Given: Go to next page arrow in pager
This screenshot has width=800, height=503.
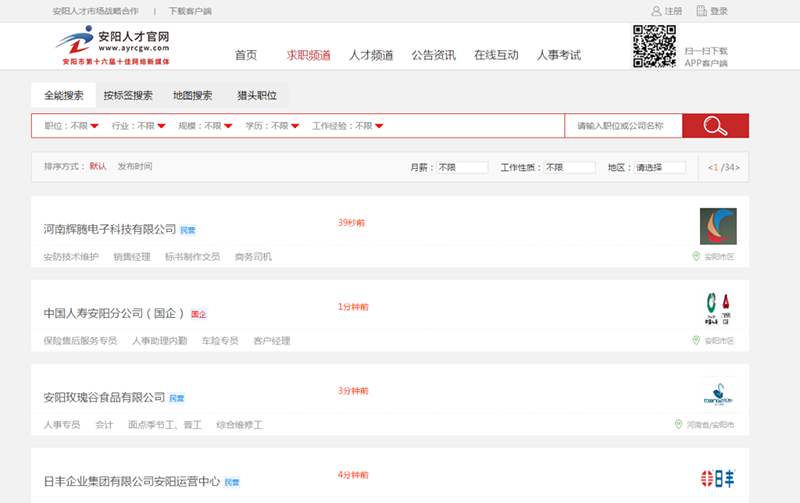Looking at the screenshot, I should 737,167.
